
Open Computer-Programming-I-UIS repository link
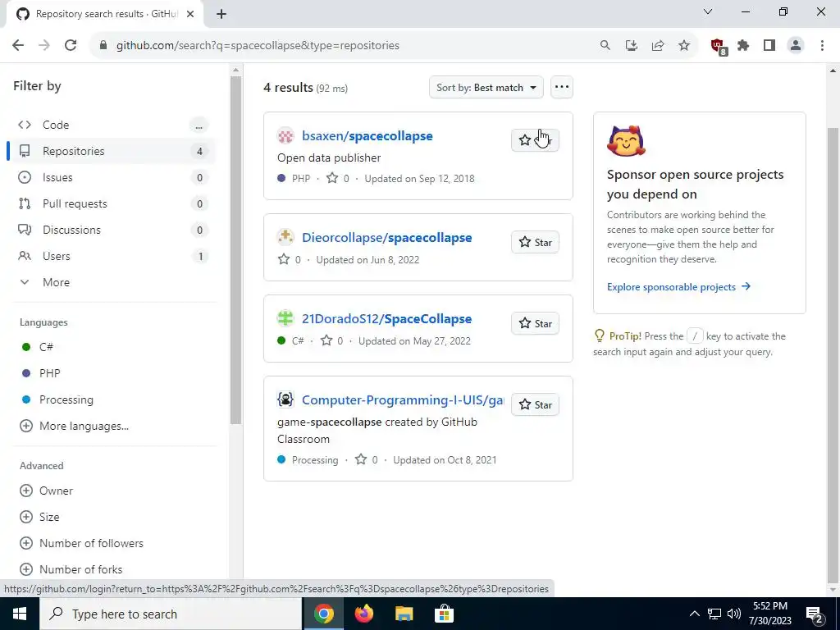tap(402, 400)
